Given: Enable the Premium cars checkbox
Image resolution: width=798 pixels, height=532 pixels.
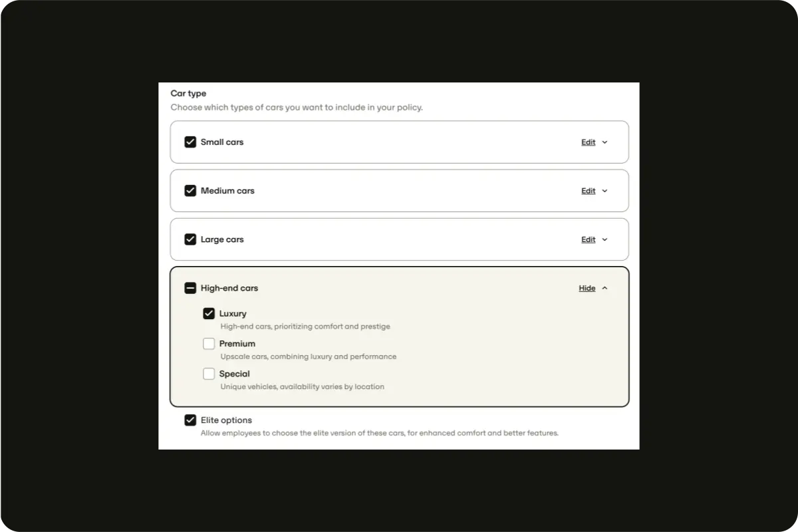Looking at the screenshot, I should click(x=209, y=344).
